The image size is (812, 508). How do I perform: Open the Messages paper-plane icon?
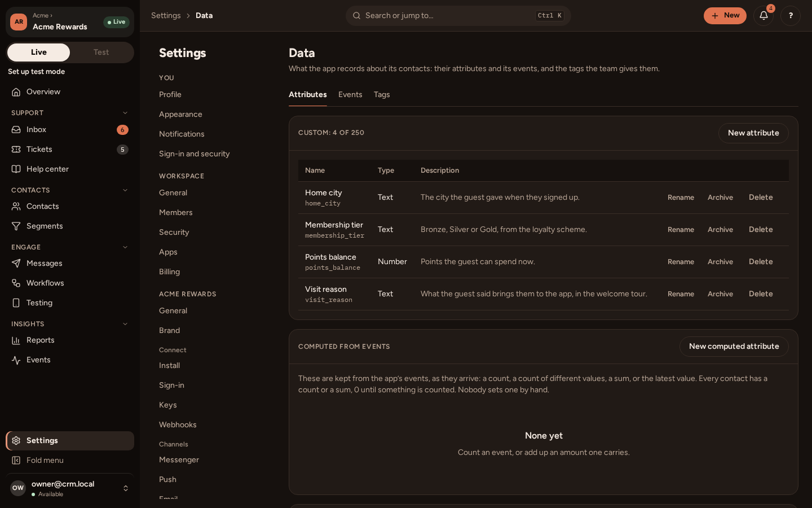click(x=16, y=264)
